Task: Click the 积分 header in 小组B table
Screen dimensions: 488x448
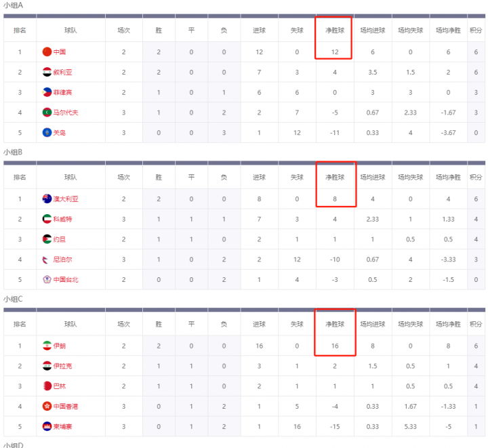Action: [476, 178]
